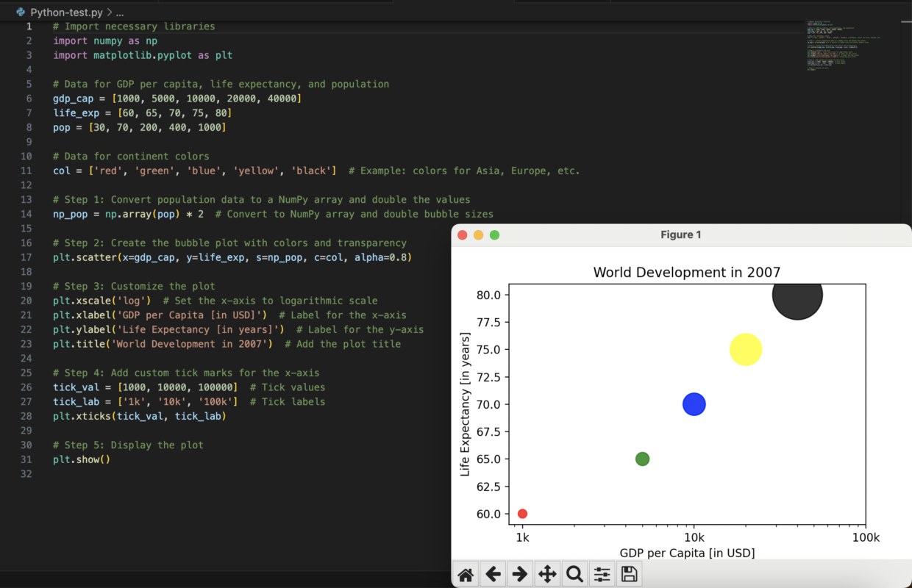Screen dimensions: 912x588
Task: Click the black bubble in scatter plot
Action: [x=797, y=295]
